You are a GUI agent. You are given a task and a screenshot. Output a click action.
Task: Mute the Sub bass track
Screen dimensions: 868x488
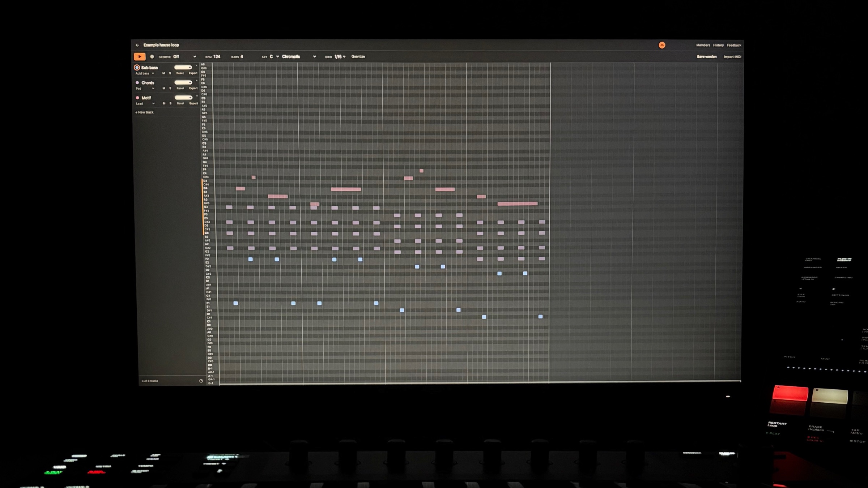[163, 73]
